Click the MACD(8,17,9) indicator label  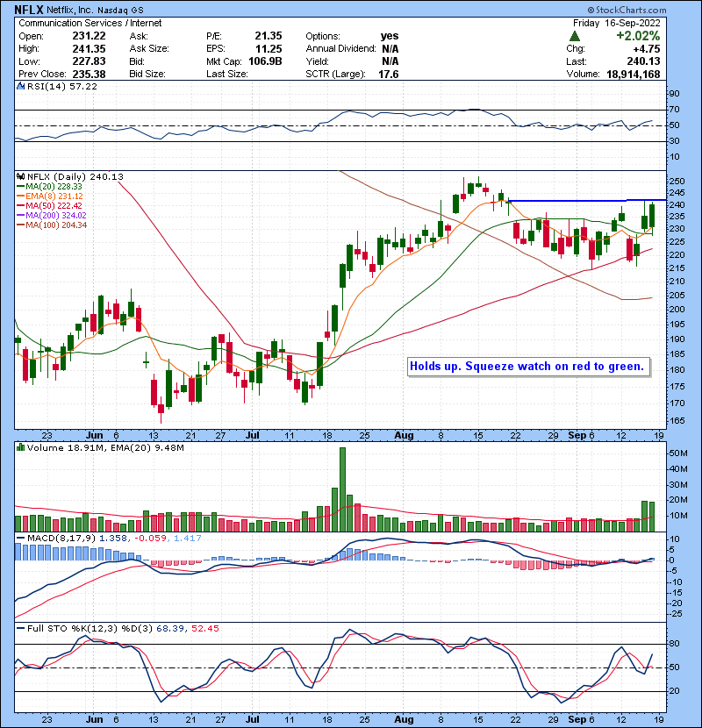coord(61,539)
